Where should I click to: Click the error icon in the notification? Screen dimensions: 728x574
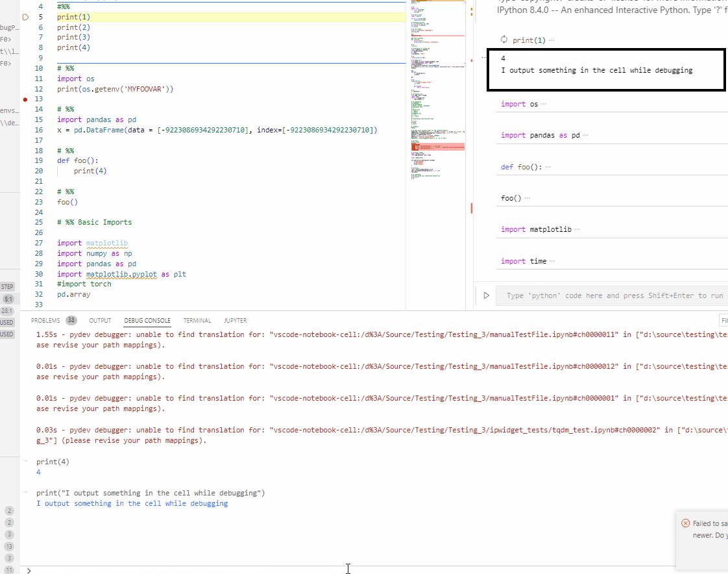click(685, 523)
